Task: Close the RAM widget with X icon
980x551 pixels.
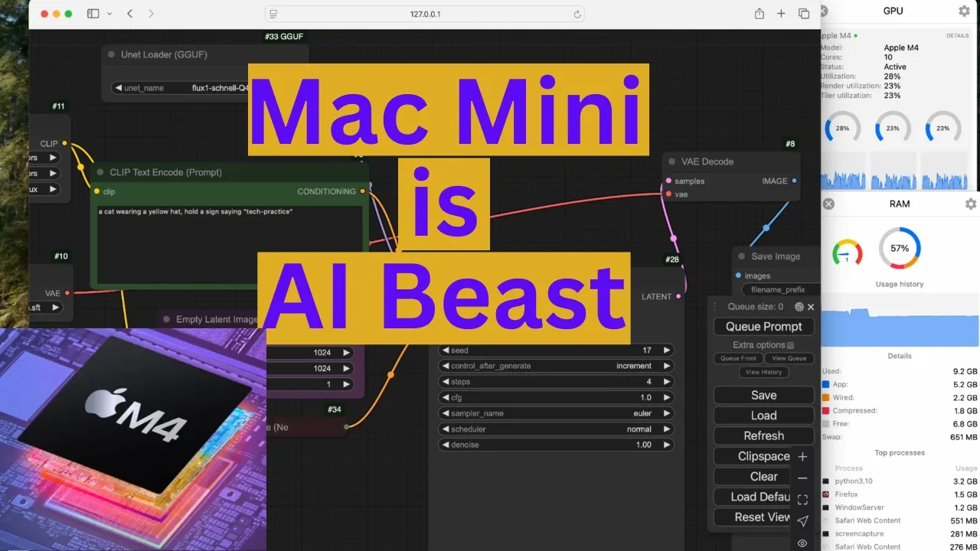Action: click(828, 204)
